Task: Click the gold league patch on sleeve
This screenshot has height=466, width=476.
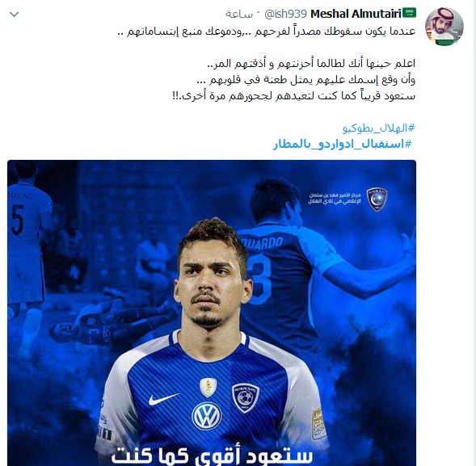Action: pos(319,424)
